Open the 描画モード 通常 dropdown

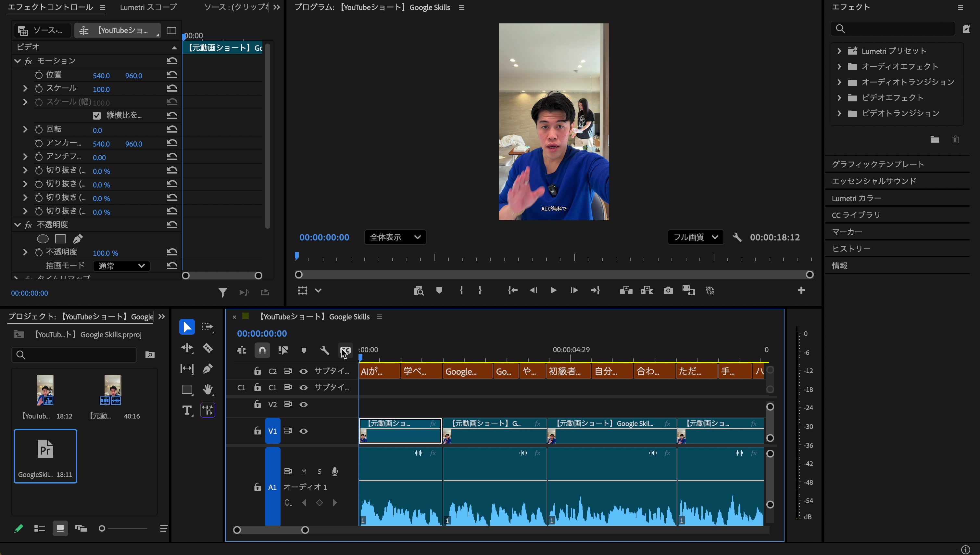coord(121,266)
